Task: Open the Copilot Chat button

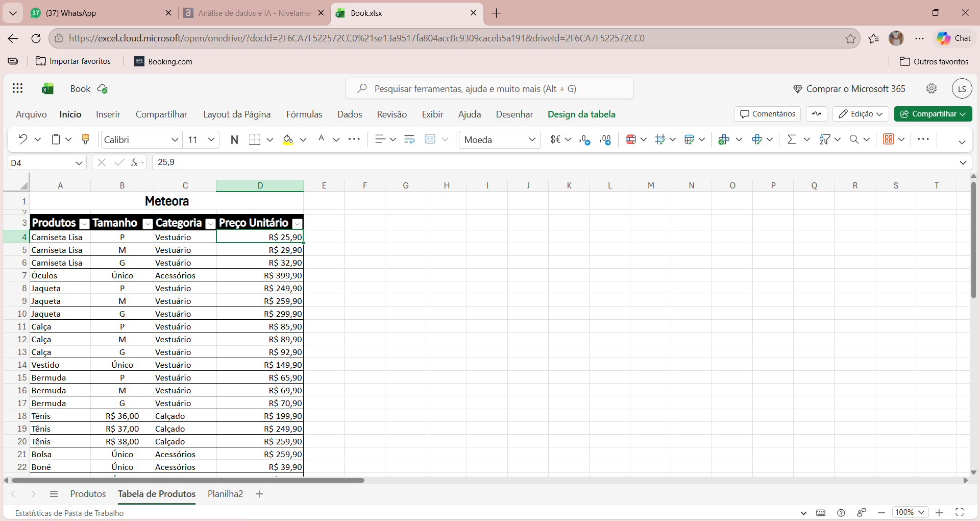Action: coord(954,38)
